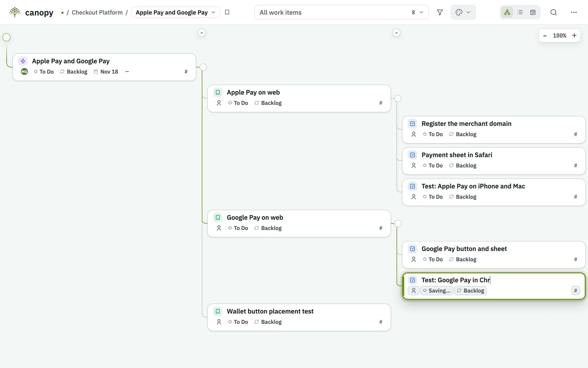Open the Wallet button placement test title
588x368 pixels.
click(270, 311)
